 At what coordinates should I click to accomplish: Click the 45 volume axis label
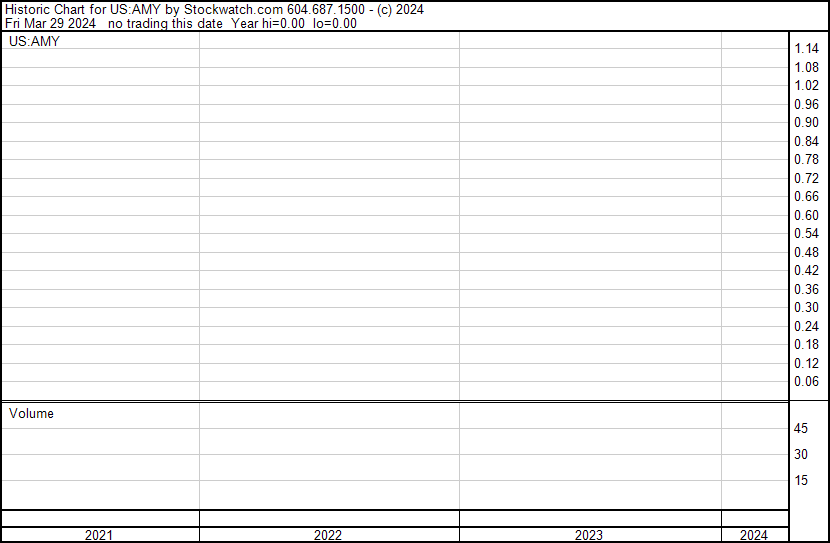pos(801,428)
